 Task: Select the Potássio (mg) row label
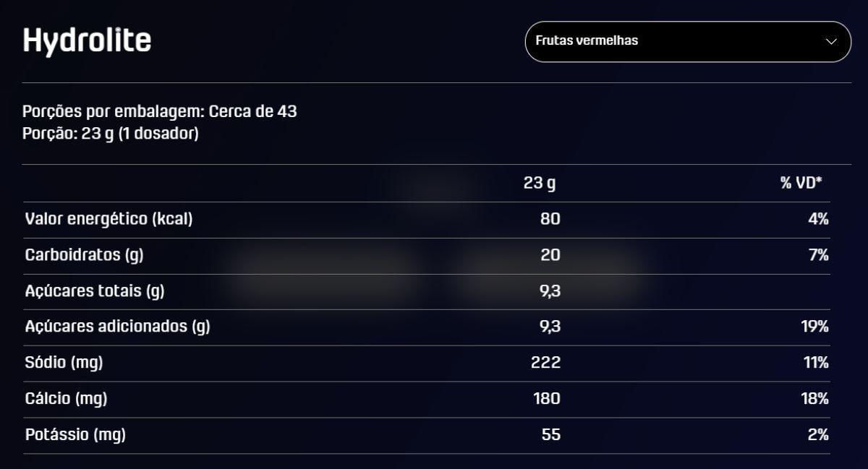click(x=75, y=435)
